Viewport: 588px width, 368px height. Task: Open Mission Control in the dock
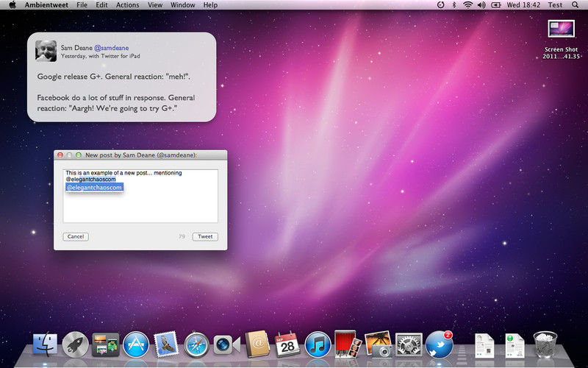click(106, 344)
